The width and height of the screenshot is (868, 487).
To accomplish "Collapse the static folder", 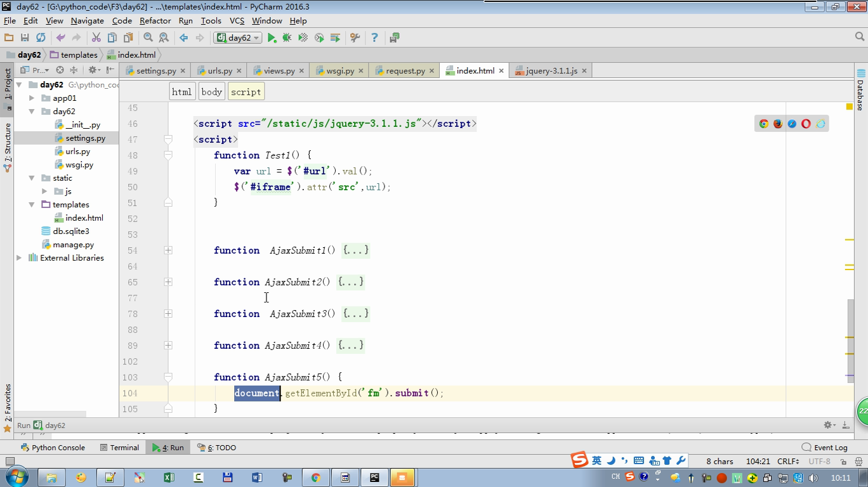I will pyautogui.click(x=32, y=178).
